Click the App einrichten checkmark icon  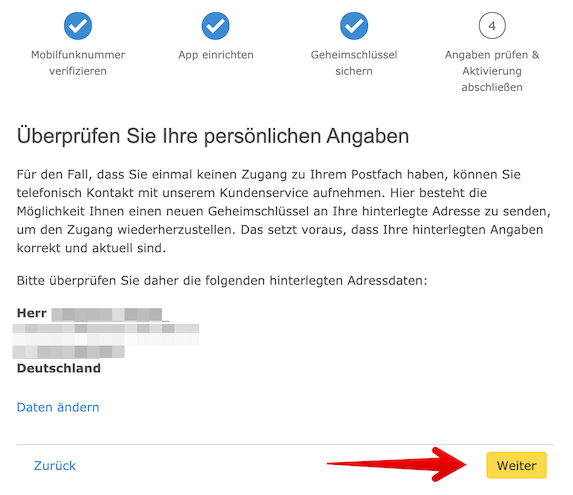[216, 26]
